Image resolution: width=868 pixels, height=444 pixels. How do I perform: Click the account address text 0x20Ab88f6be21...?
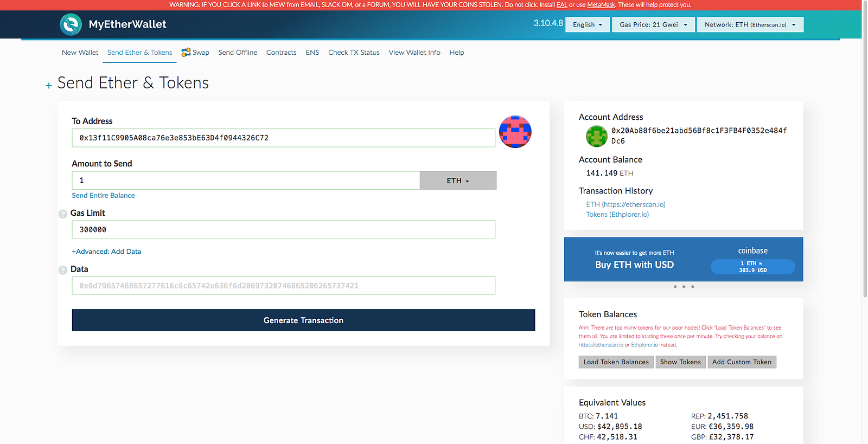click(x=699, y=136)
